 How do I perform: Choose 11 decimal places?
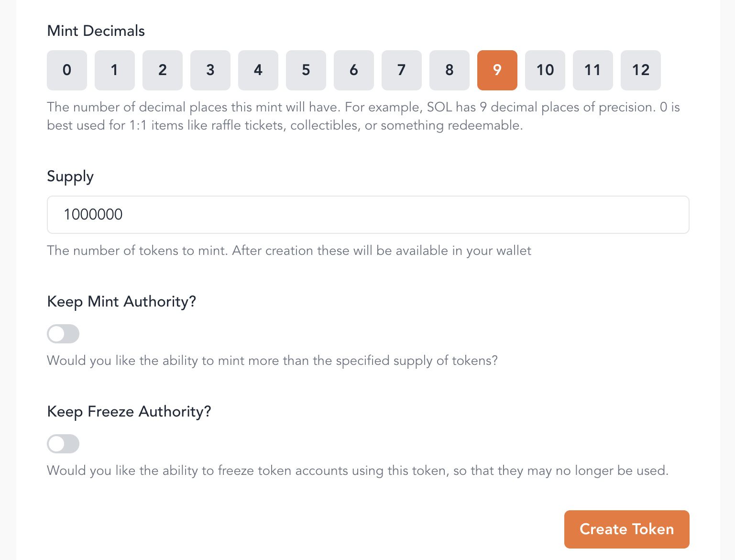pyautogui.click(x=593, y=70)
